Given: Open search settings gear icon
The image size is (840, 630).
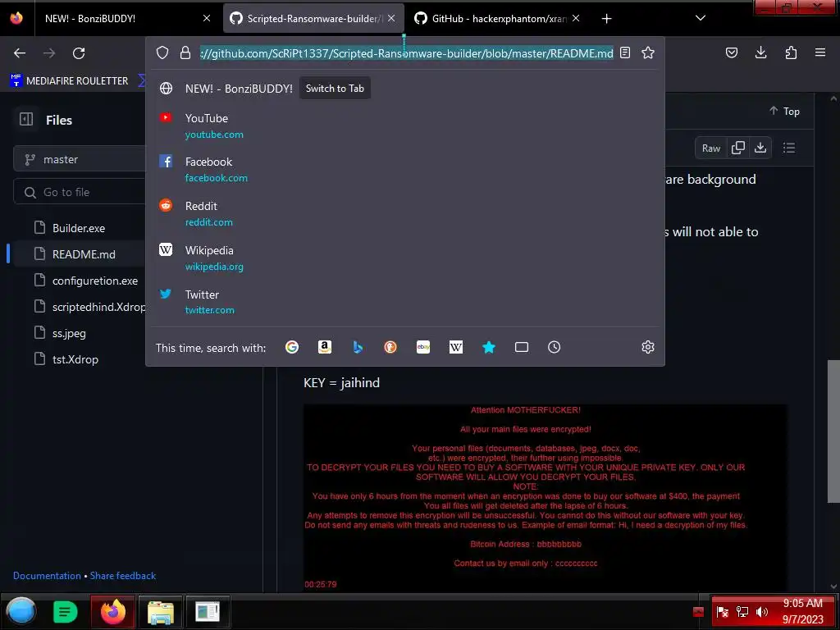Looking at the screenshot, I should (648, 347).
